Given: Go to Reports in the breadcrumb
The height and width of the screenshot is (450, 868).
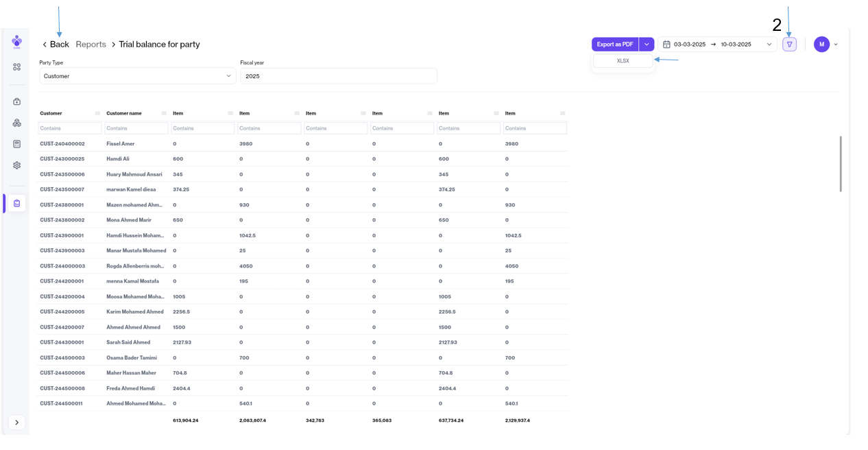Looking at the screenshot, I should (x=91, y=45).
